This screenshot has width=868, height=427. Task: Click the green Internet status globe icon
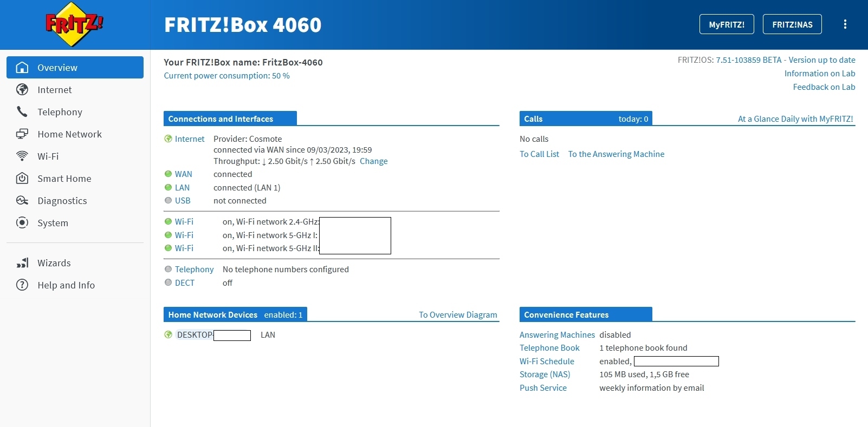[x=168, y=139]
